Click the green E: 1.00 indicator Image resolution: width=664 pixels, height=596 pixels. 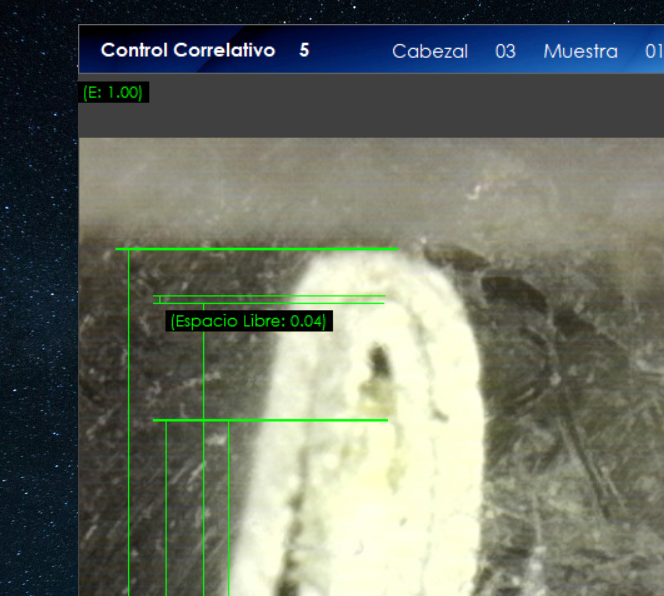(x=113, y=92)
